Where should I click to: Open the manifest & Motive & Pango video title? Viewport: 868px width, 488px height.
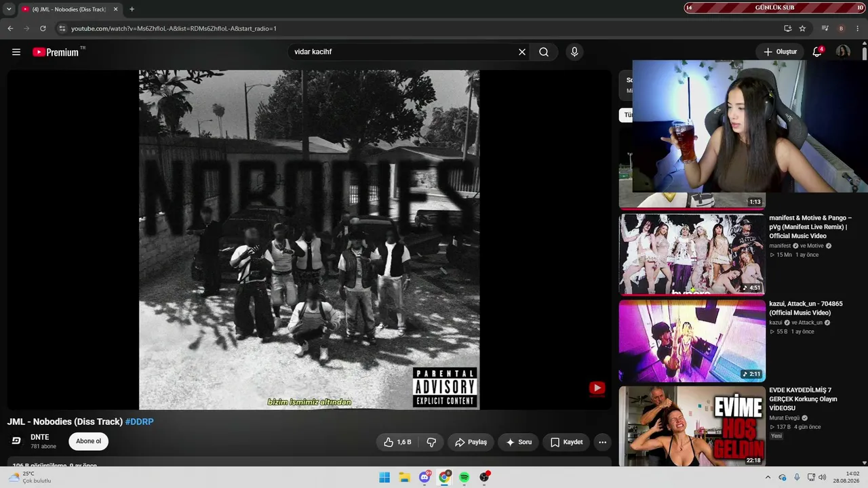point(810,227)
